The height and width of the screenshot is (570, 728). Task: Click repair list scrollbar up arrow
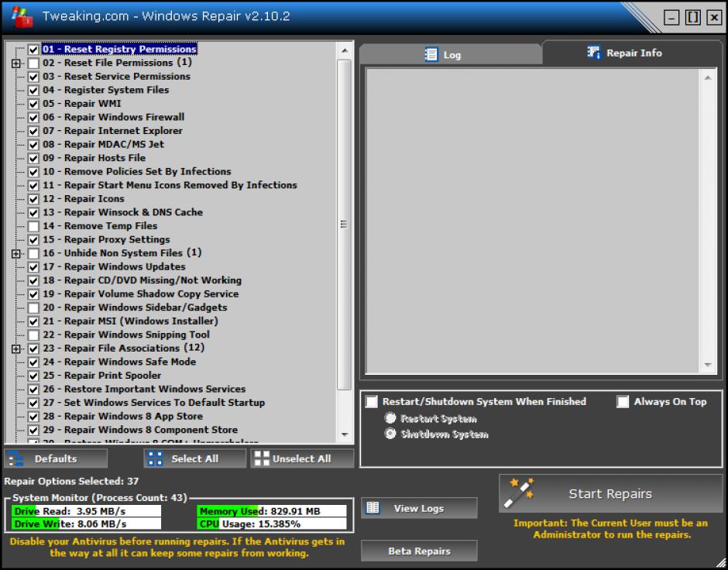[345, 50]
